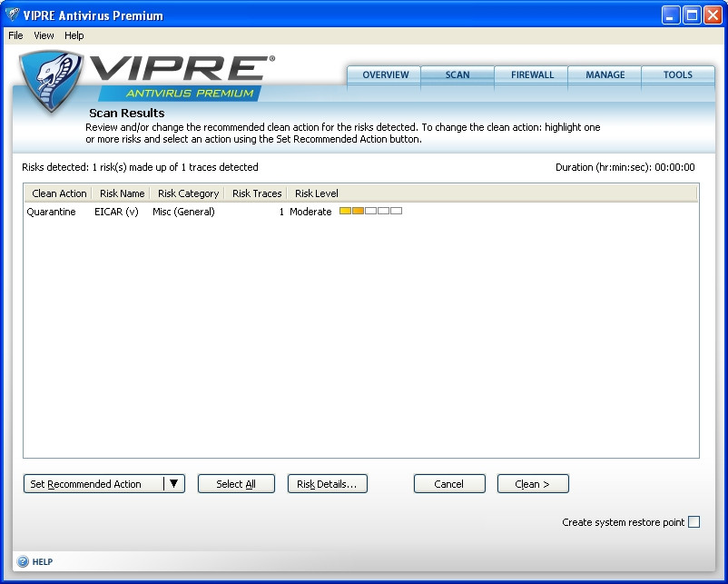Image resolution: width=728 pixels, height=584 pixels.
Task: Switch to the FIREWALL tab
Action: 532,74
